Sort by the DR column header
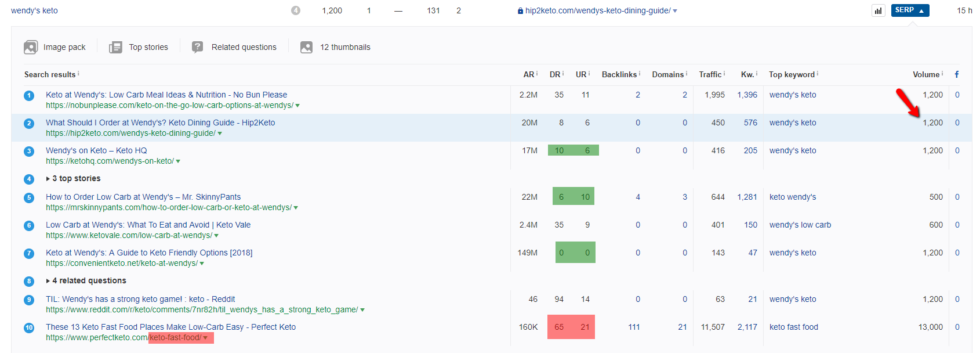Image resolution: width=980 pixels, height=353 pixels. (555, 74)
